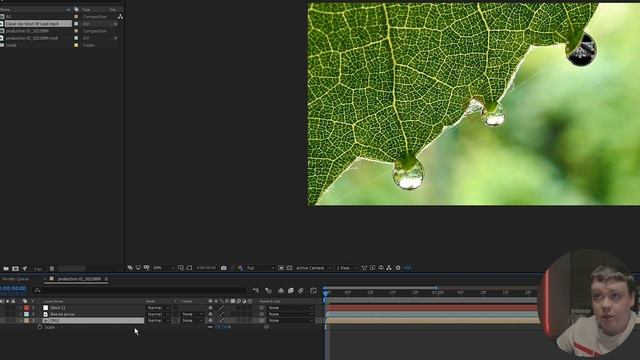Click the viewer timecode in the footer
This screenshot has height=360, width=640.
206,268
